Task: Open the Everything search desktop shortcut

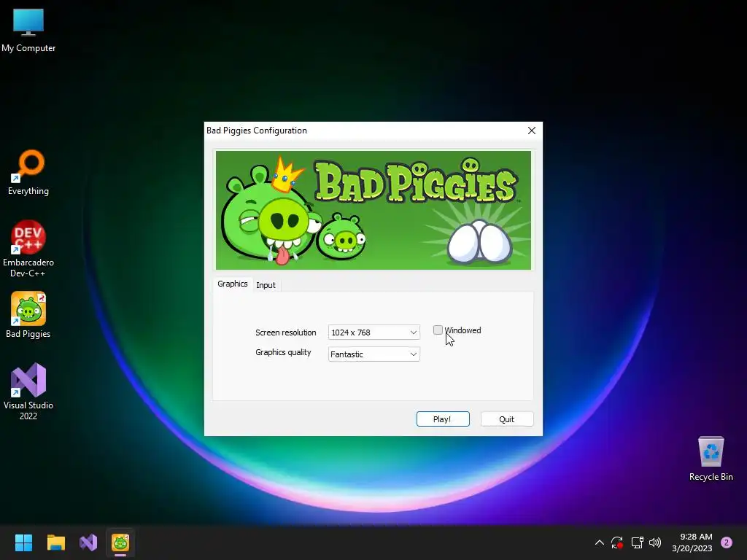Action: (x=28, y=172)
